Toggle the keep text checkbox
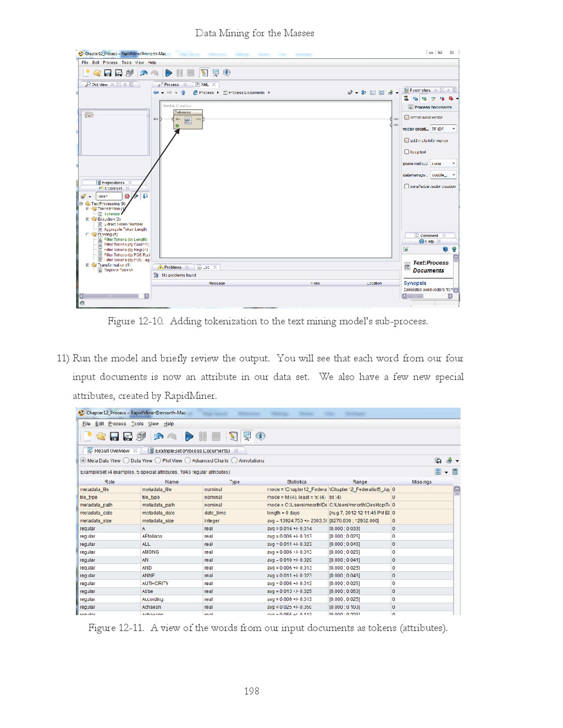The width and height of the screenshot is (563, 728). coord(407,152)
